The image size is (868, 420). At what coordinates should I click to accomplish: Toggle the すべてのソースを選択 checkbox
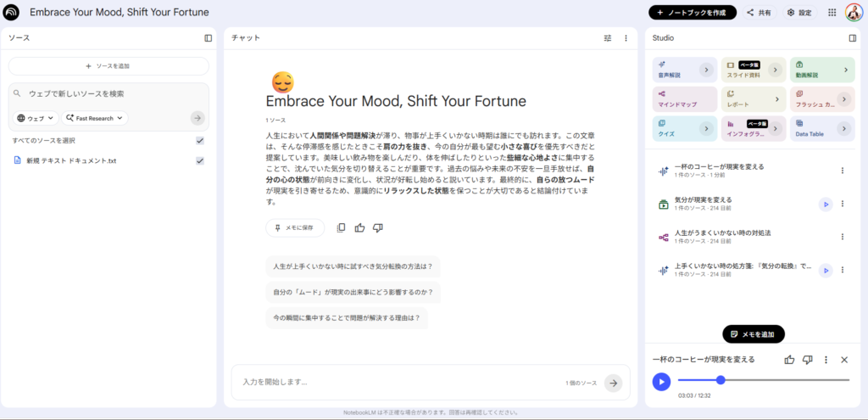point(200,141)
